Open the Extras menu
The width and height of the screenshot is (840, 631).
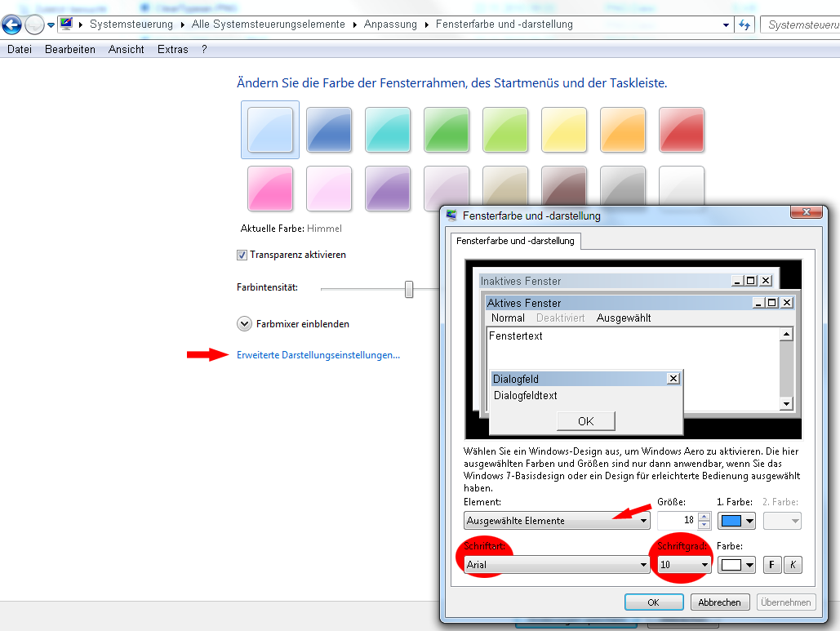172,49
